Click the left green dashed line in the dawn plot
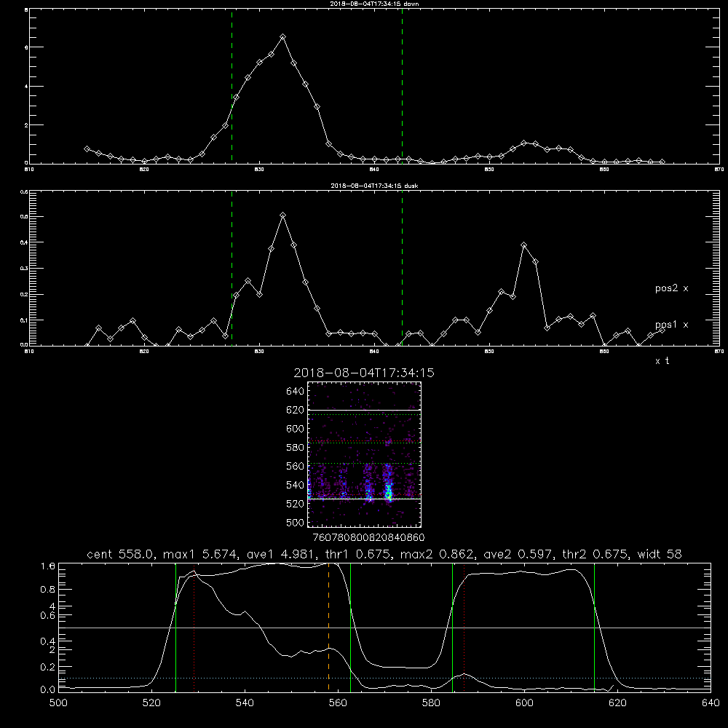The image size is (728, 728). [x=232, y=86]
